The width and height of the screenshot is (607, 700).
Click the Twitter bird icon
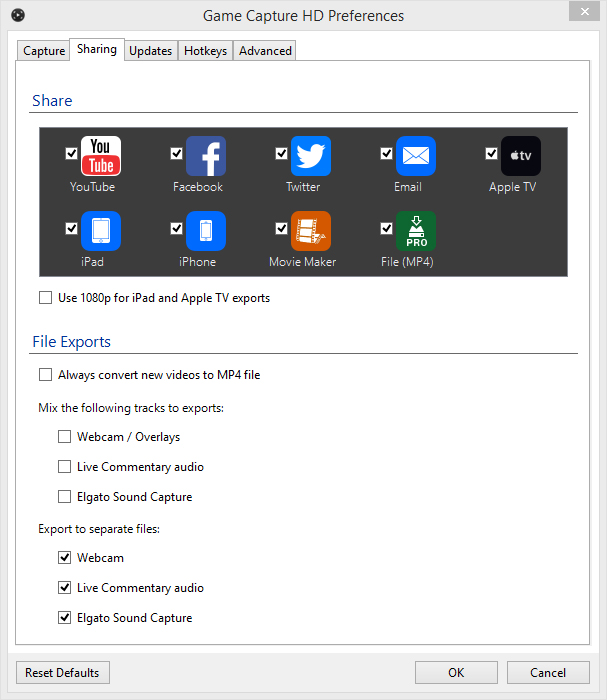tap(311, 156)
